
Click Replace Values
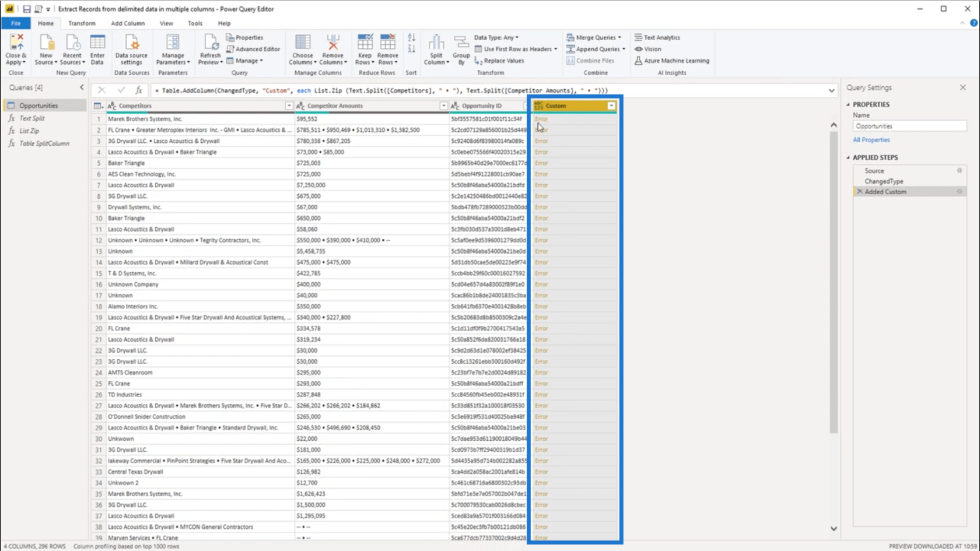click(x=499, y=61)
